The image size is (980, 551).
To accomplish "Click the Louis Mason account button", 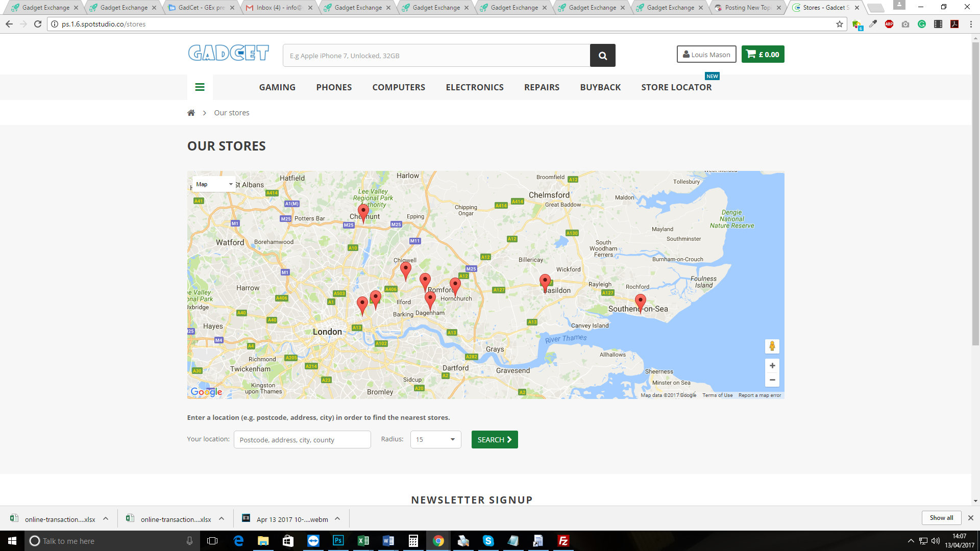I will [x=706, y=55].
